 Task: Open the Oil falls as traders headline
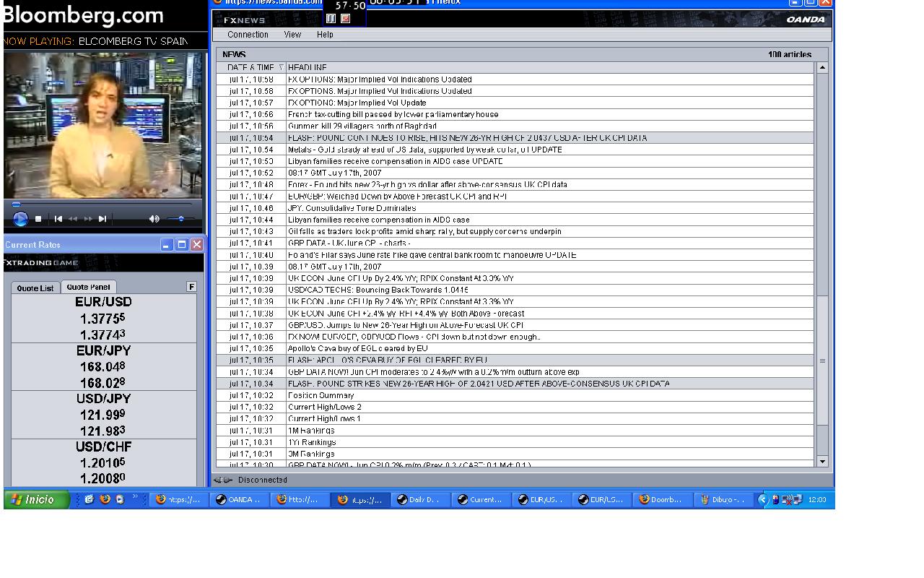[x=515, y=231]
